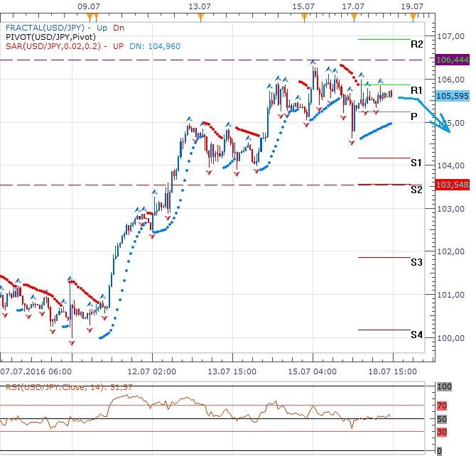Select the R1 pivot resistance label
The width and height of the screenshot is (476, 456).
coord(417,90)
